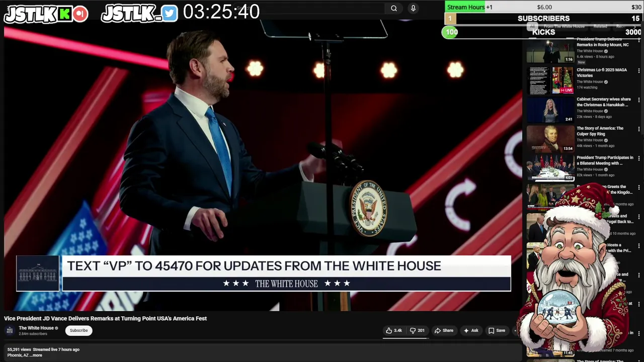The image size is (644, 362).
Task: Select the 'Related' filter chip
Action: [600, 26]
